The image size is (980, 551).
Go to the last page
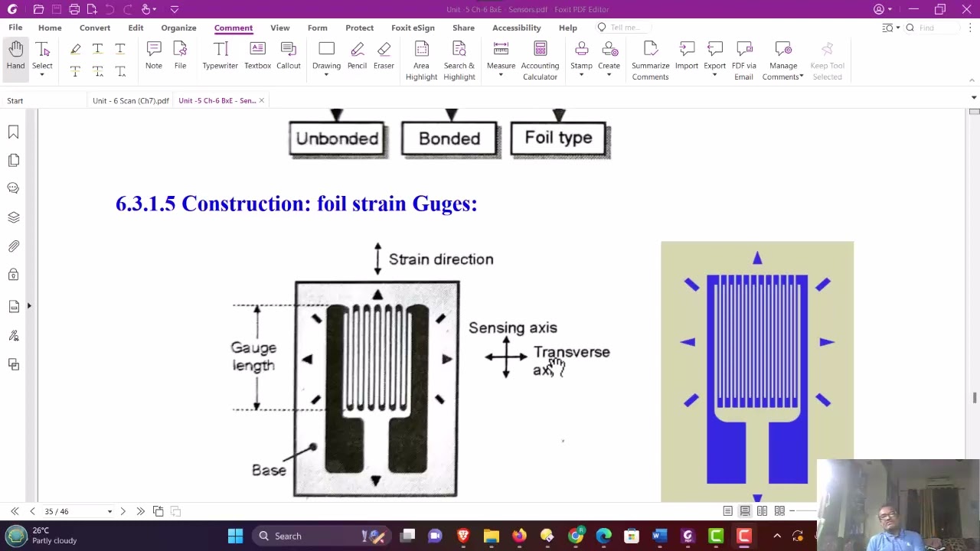coord(140,511)
